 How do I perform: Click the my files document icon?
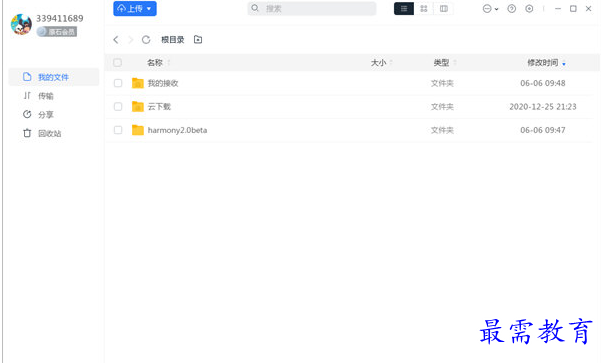[x=27, y=77]
